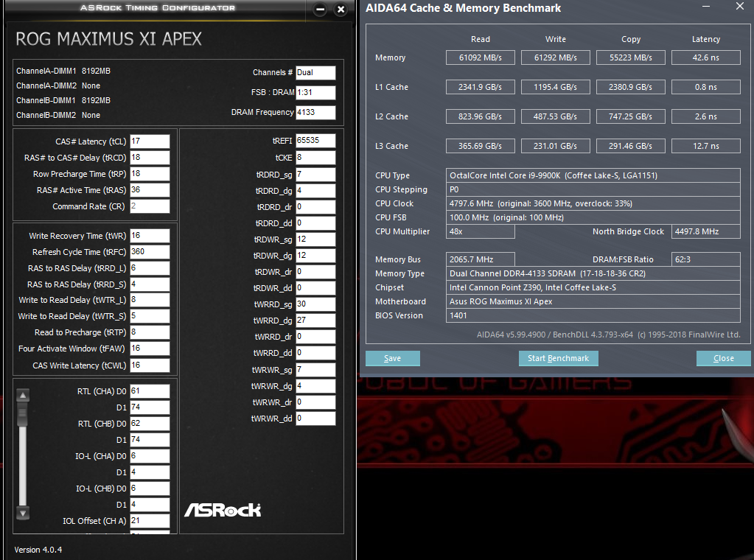Click the Memory Type DDR4-4133 field
The image size is (754, 560).
[593, 273]
